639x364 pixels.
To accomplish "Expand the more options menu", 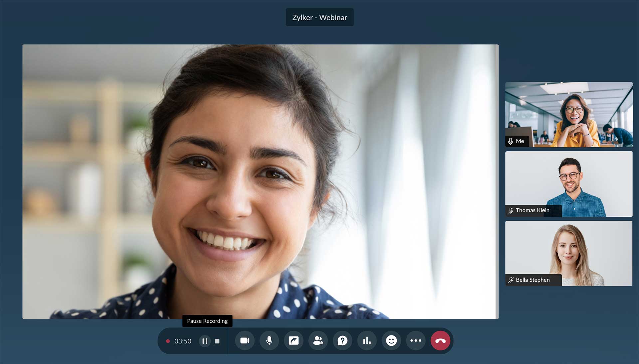I will [416, 341].
